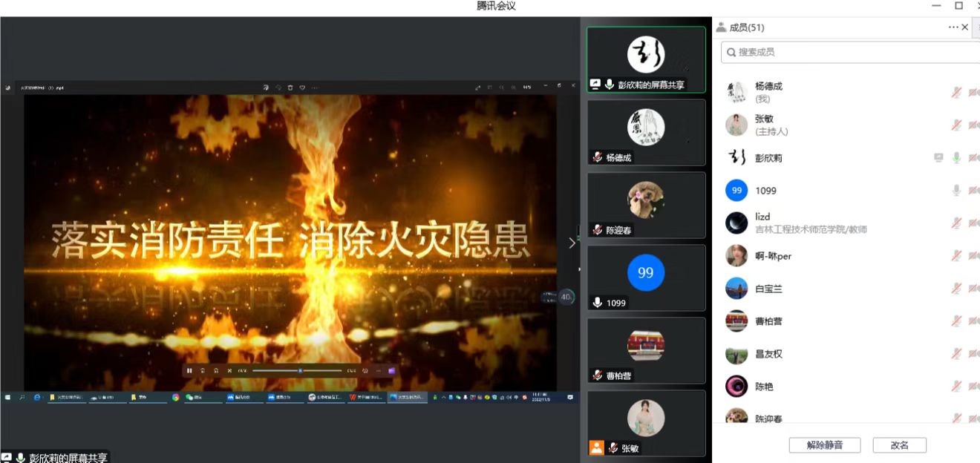Image resolution: width=980 pixels, height=463 pixels.
Task: Open the members panel more options (three dots)
Action: pyautogui.click(x=953, y=27)
